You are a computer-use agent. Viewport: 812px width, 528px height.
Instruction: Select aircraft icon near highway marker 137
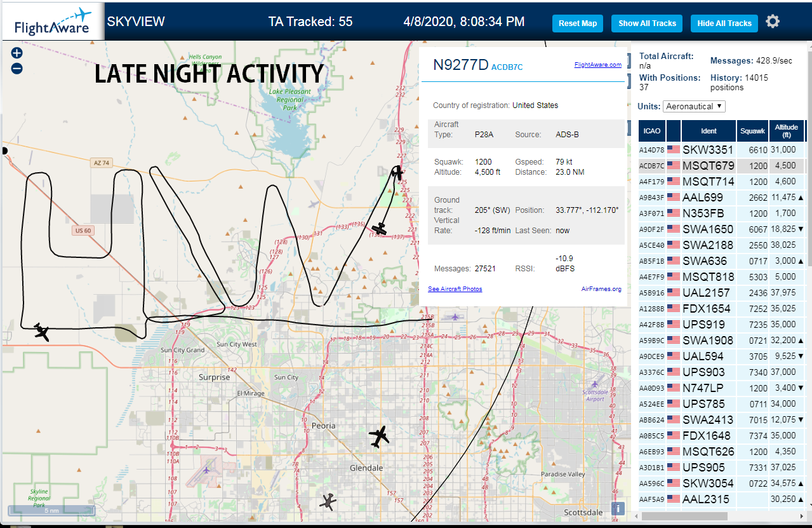tap(380, 229)
